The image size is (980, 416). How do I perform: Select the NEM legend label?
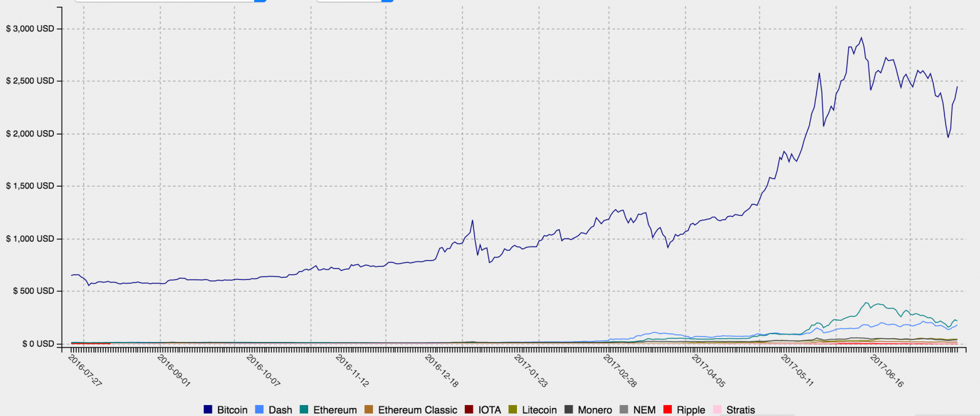point(644,410)
